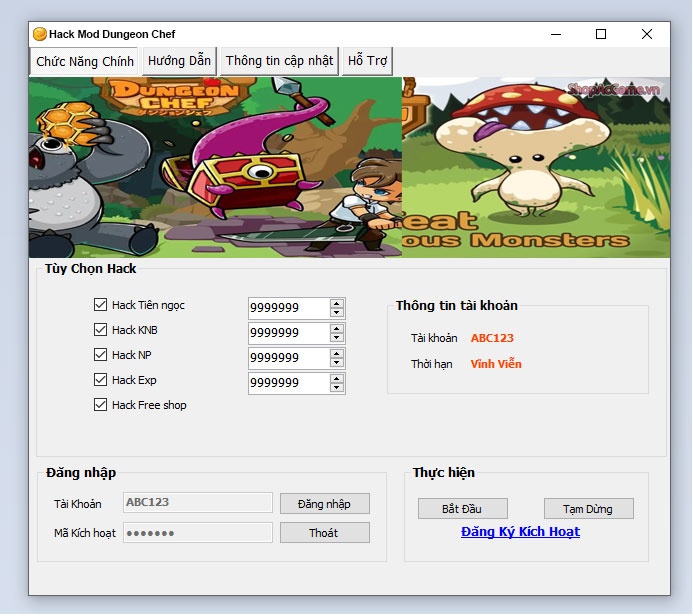Open the Đăng Ký Kích Hoạt link

pyautogui.click(x=520, y=532)
